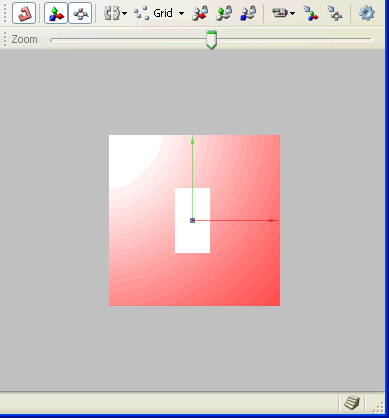Expand the Grid dropdown arrow
The width and height of the screenshot is (389, 418).
coord(181,14)
